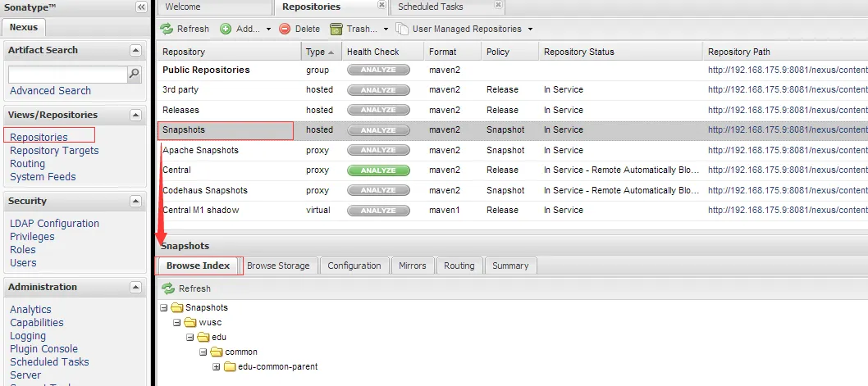Click ANALYZE button for Central M1 shadow

[x=379, y=210]
